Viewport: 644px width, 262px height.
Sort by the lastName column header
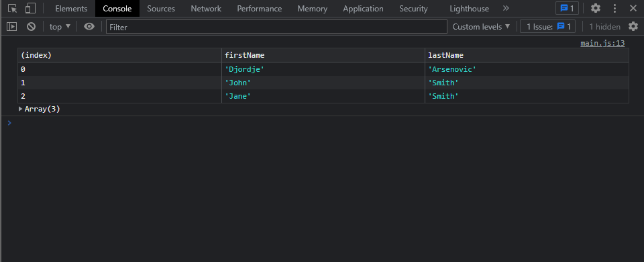[x=527, y=55]
